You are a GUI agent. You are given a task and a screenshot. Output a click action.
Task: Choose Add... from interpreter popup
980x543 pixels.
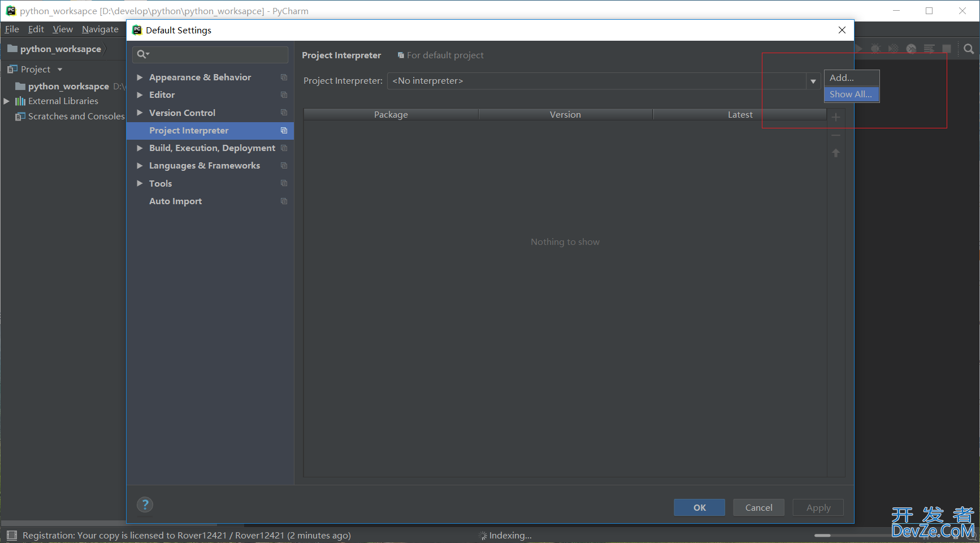click(x=851, y=78)
